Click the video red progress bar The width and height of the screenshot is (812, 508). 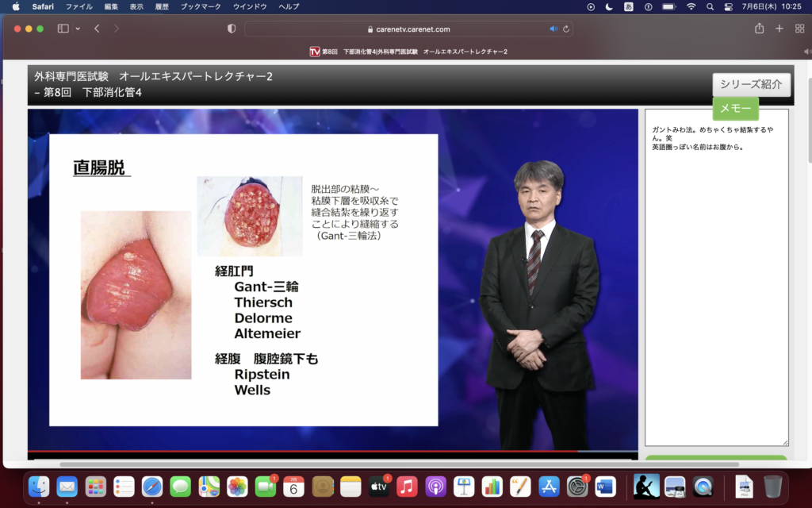point(317,452)
